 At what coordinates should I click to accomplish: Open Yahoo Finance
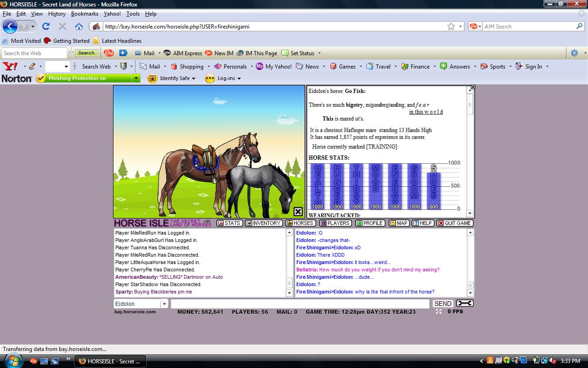415,66
